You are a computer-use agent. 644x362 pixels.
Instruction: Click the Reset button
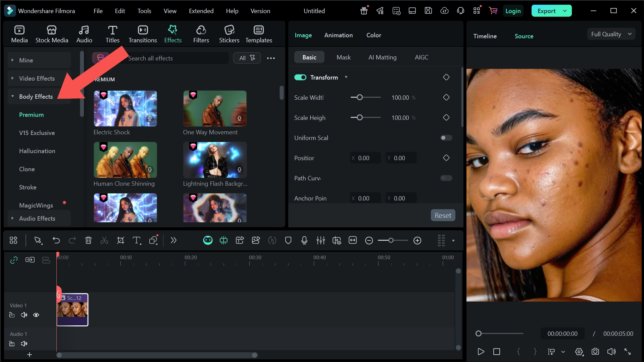443,216
